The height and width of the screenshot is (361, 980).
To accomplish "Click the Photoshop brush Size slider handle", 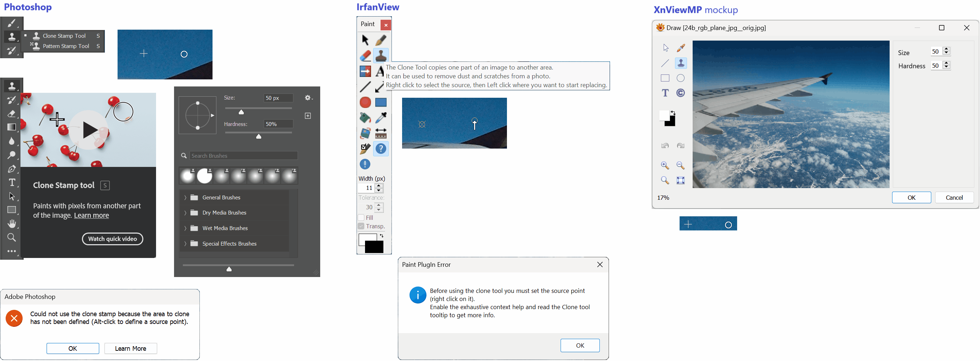I will [x=241, y=112].
